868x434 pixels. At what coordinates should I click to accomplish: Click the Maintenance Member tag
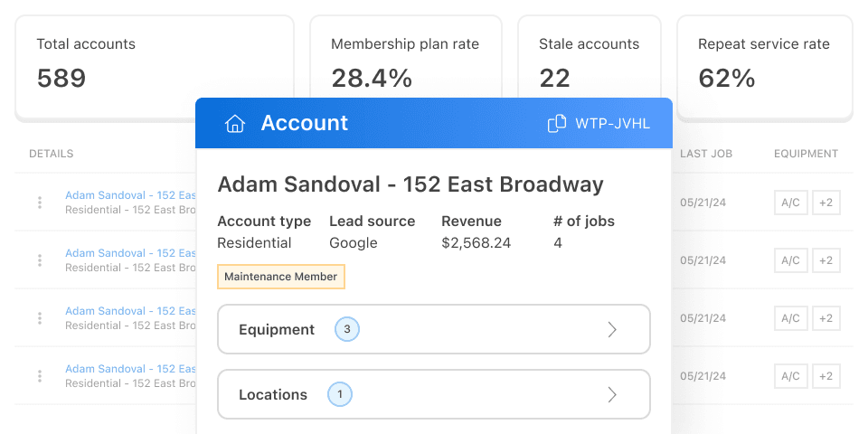pos(281,277)
